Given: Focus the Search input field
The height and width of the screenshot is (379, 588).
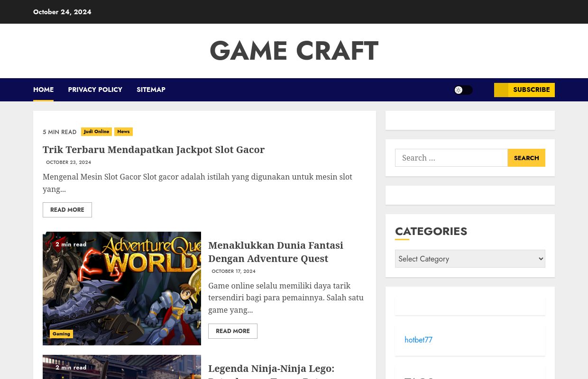Looking at the screenshot, I should click(x=451, y=158).
